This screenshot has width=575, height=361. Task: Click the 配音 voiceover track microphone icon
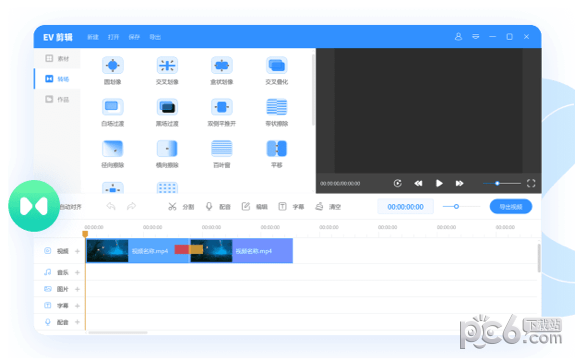48,322
